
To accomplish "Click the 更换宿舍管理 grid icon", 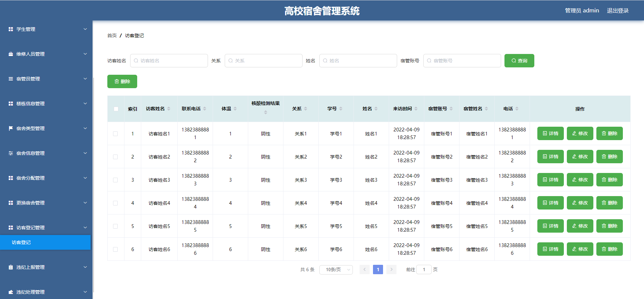I will (11, 203).
